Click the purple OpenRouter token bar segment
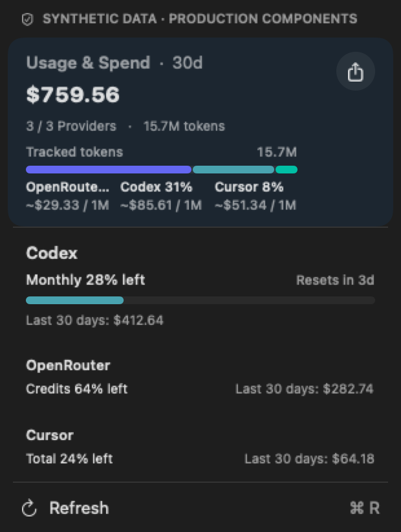401x532 pixels. tap(109, 170)
